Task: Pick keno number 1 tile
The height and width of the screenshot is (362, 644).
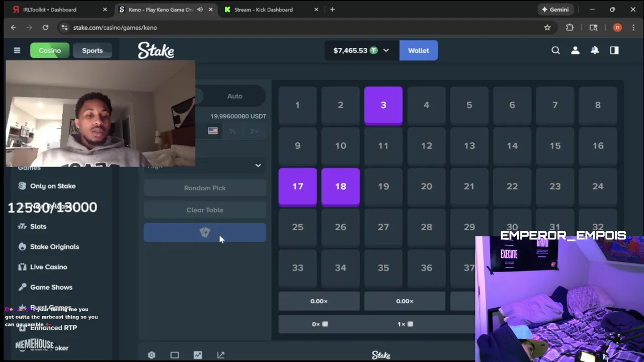Action: [x=297, y=106]
